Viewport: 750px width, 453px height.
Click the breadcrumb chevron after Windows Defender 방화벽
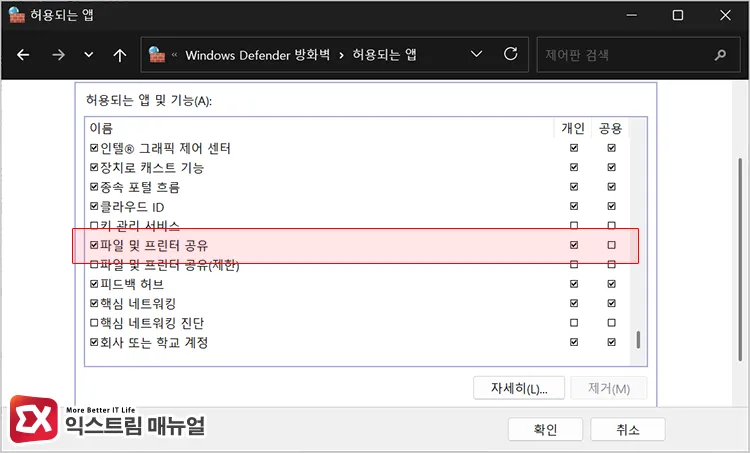pyautogui.click(x=341, y=55)
